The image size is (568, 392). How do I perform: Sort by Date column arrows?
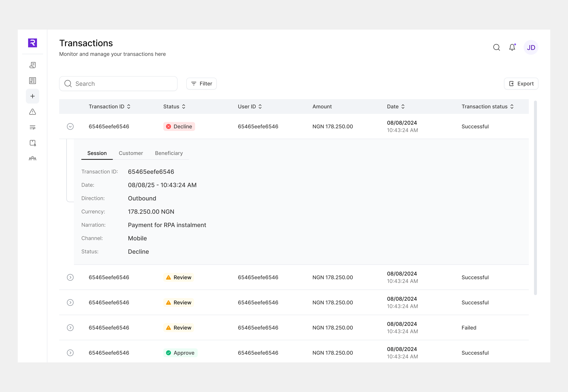pyautogui.click(x=403, y=107)
